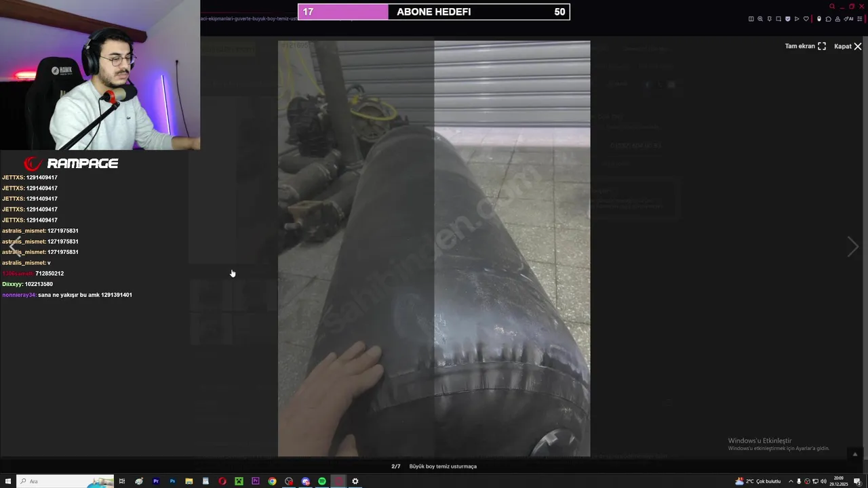Click the zoom magnifier icon in toolbar

(x=760, y=19)
